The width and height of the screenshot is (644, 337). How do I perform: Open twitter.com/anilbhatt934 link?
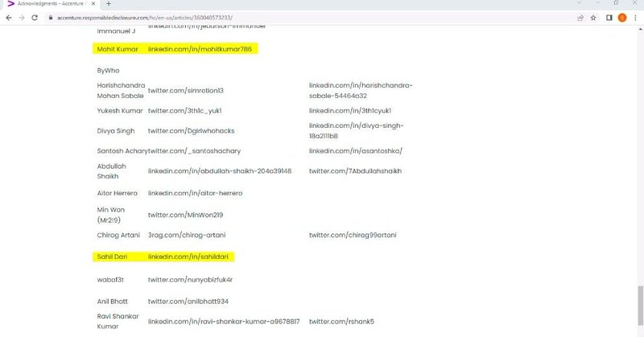pos(188,302)
